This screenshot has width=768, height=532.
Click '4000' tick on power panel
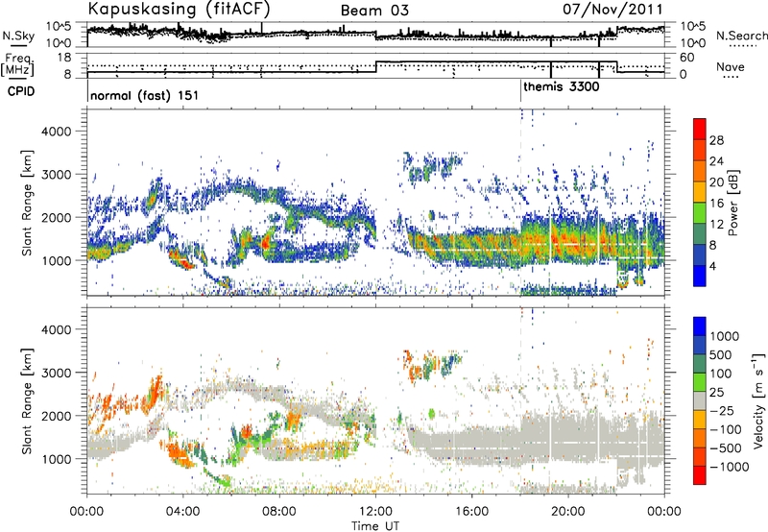59,132
